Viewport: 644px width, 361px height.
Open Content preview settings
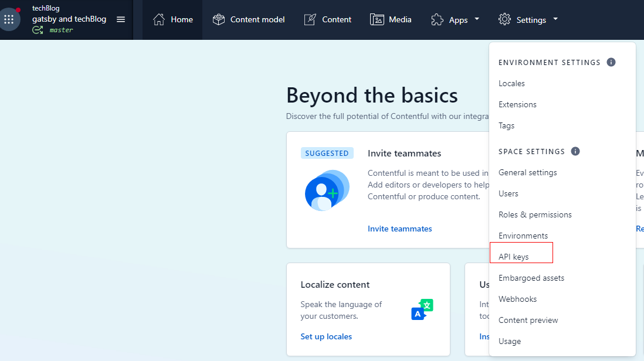(528, 321)
